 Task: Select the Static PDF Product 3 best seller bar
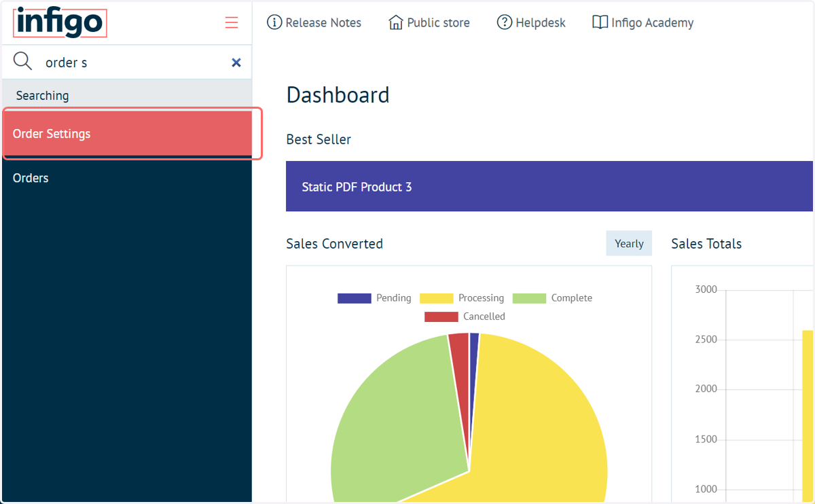pyautogui.click(x=549, y=186)
